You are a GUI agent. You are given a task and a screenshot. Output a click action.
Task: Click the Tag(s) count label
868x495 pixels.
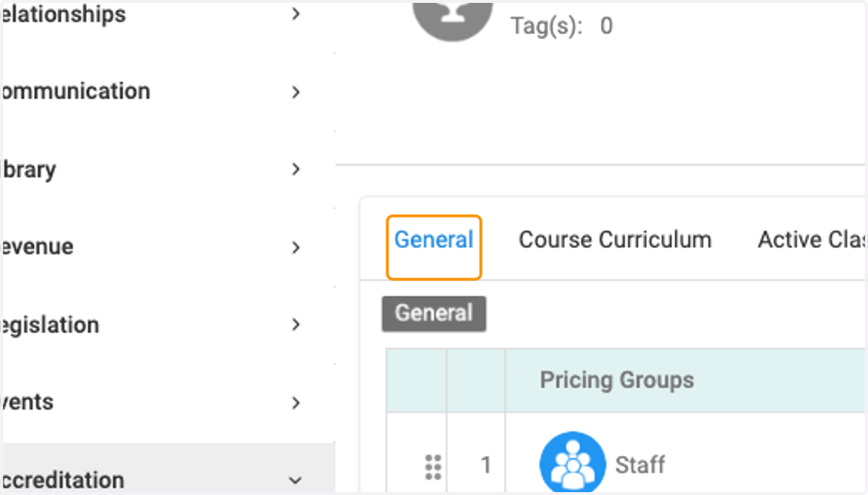[x=562, y=27]
